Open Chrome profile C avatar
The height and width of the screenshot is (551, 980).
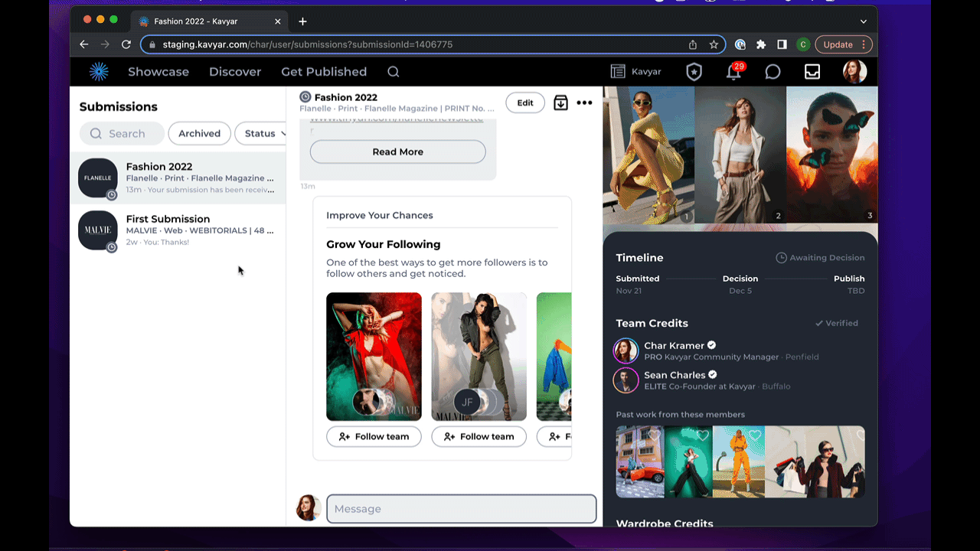pyautogui.click(x=803, y=44)
